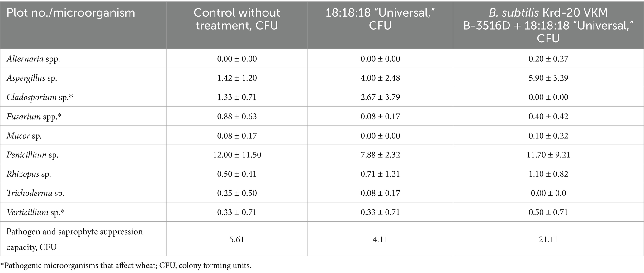Click the Rhizopus sp. row label
644x273 pixels.
coord(29,174)
